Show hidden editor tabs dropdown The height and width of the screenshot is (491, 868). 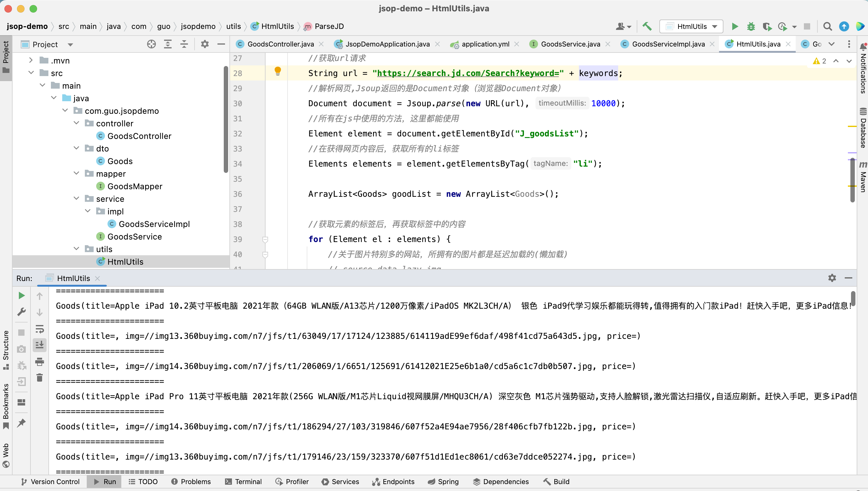pos(831,44)
